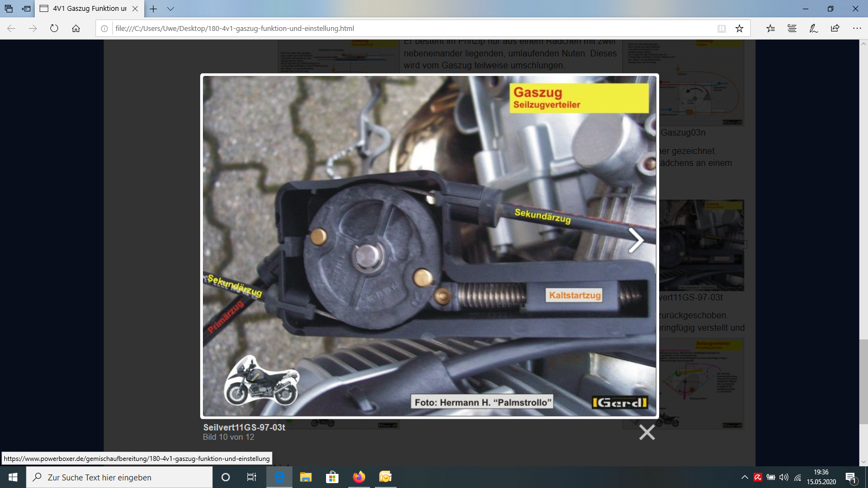Image resolution: width=868 pixels, height=488 pixels.
Task: Click the site information icon in address bar
Action: pos(104,28)
